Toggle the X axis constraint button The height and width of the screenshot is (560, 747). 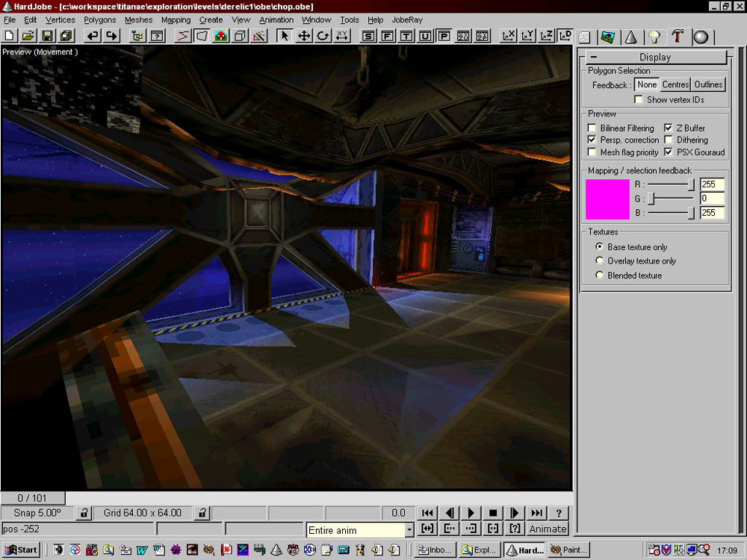(508, 36)
